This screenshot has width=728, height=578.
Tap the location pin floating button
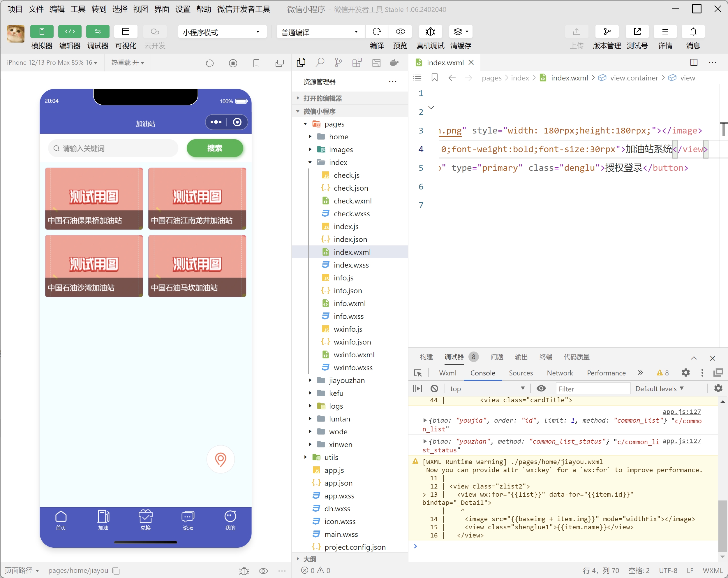pyautogui.click(x=221, y=459)
